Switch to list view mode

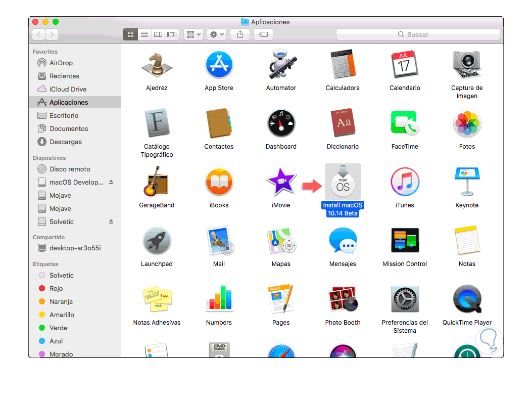[x=144, y=34]
